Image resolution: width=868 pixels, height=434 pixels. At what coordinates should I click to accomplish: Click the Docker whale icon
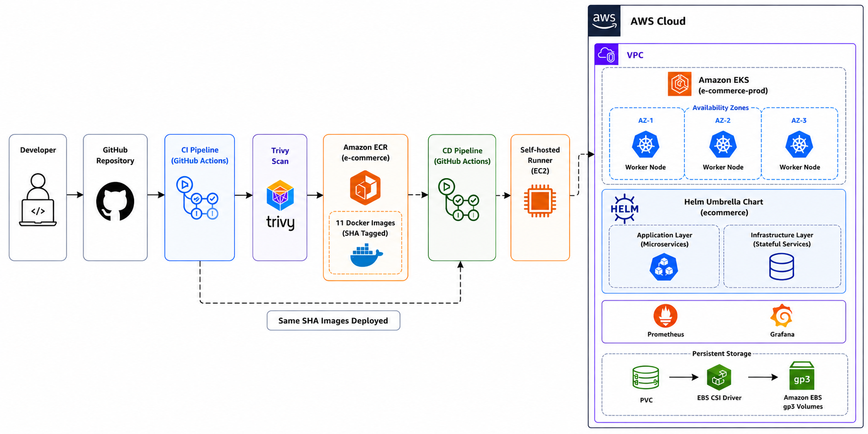(x=366, y=255)
